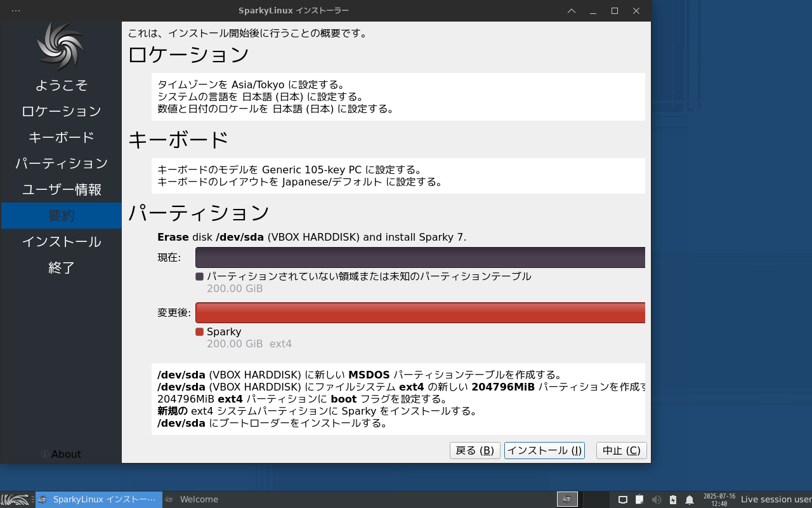Switch to the SparkyLinux installer taskbar button
Viewport: 812px width, 508px height.
tap(99, 499)
